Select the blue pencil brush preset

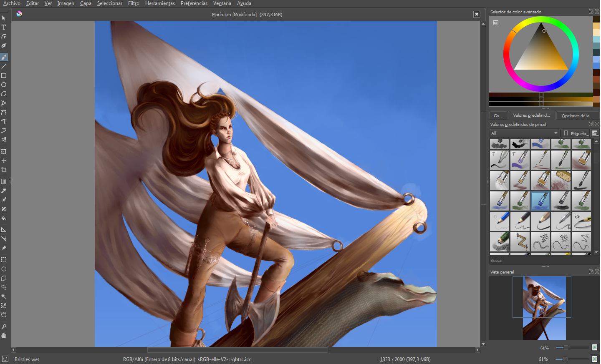coord(500,221)
